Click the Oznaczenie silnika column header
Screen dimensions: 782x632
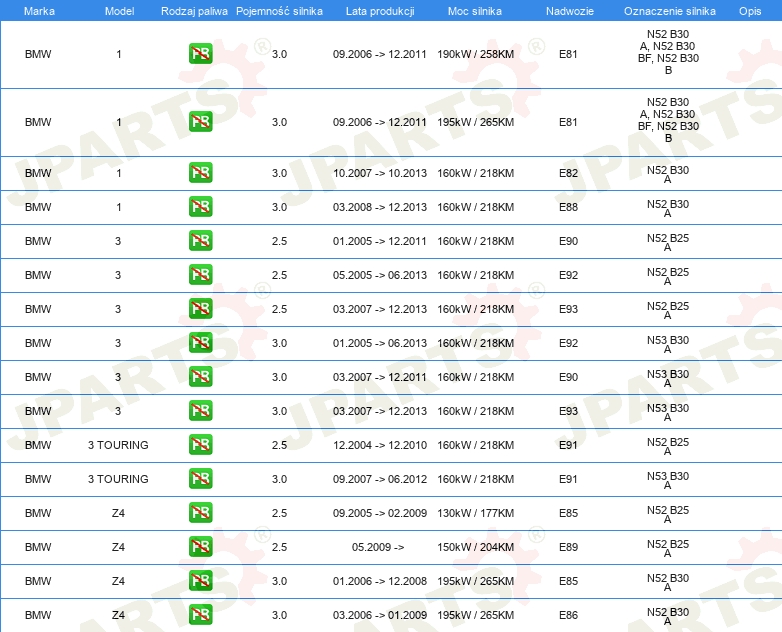(670, 11)
